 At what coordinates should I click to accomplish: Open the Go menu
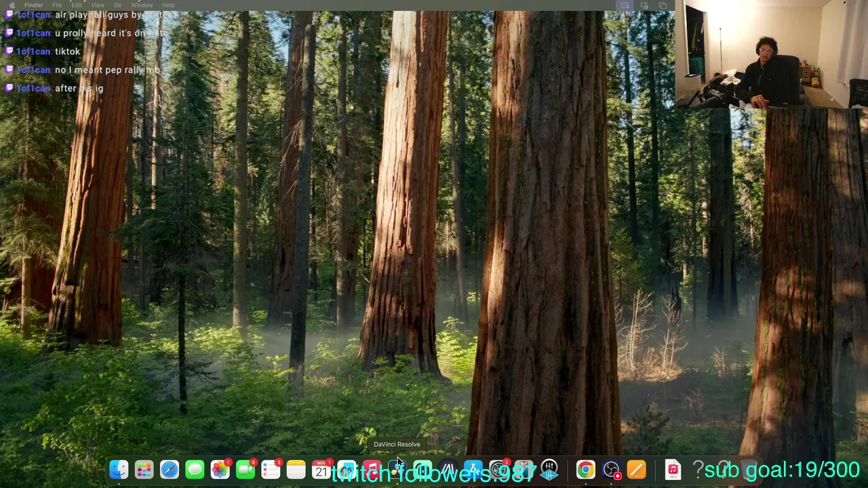[117, 5]
